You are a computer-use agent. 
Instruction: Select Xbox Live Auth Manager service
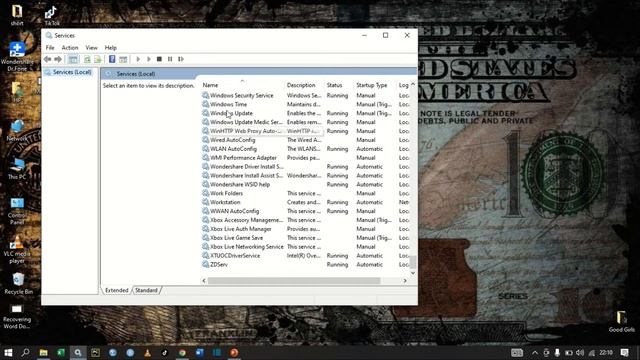pos(305,229)
